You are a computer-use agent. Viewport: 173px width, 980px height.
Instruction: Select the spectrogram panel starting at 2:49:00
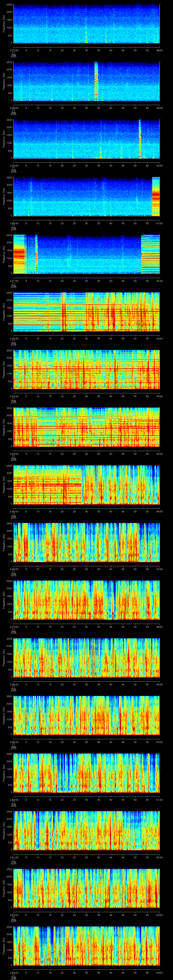87,715
